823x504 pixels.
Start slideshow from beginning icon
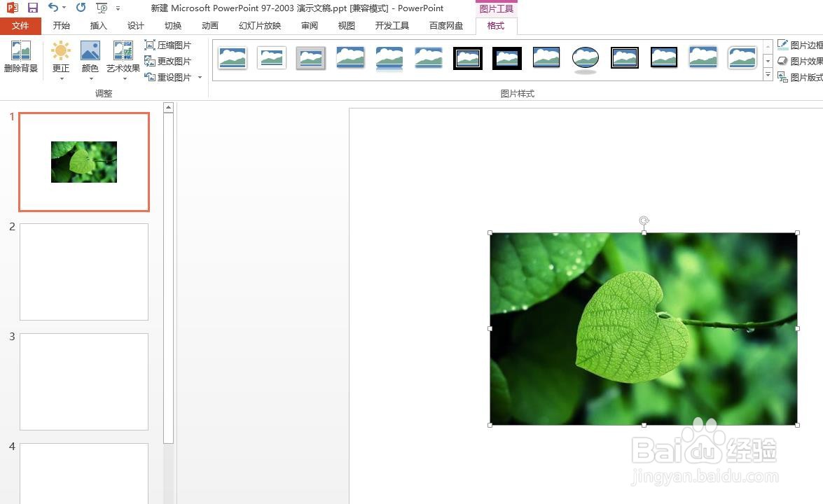(102, 8)
